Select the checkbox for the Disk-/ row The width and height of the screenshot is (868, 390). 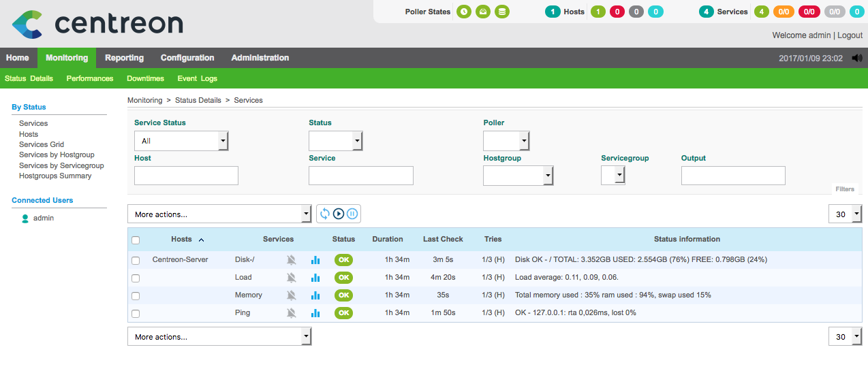click(x=136, y=261)
